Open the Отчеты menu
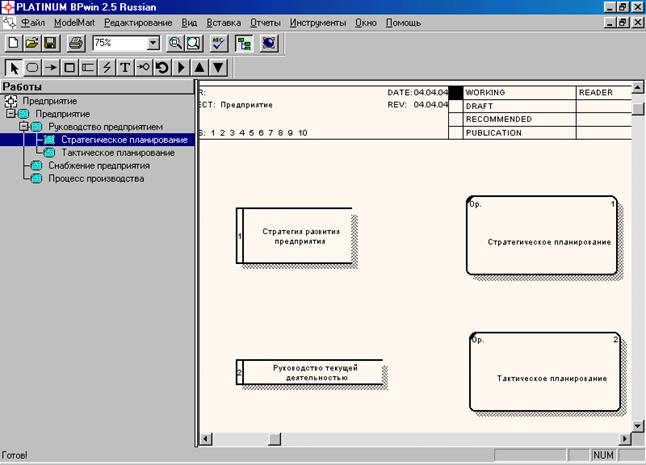The height and width of the screenshot is (465, 646). [264, 22]
